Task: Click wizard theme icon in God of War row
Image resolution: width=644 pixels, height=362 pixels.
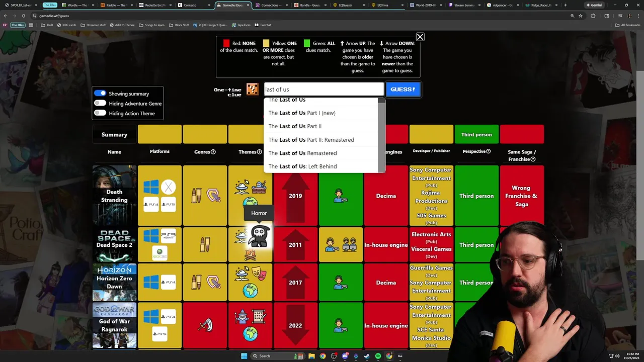Action: [x=242, y=317]
